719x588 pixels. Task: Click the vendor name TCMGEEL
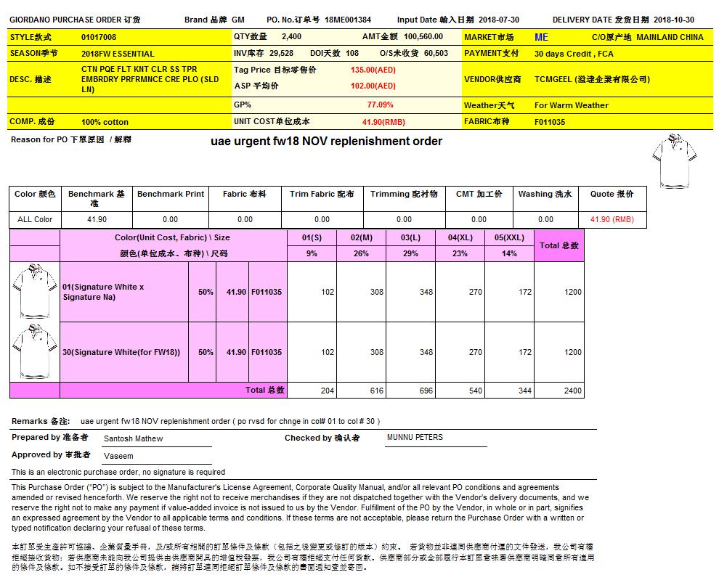click(x=592, y=79)
